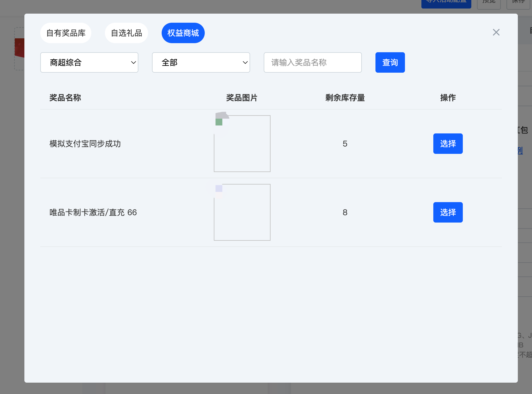
Task: Click the 奖品图片 column header
Action: tap(242, 98)
